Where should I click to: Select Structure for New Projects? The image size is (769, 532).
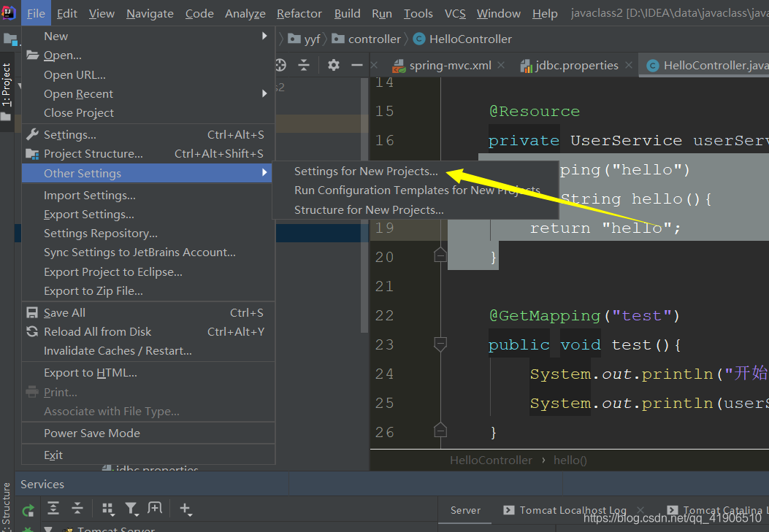click(369, 209)
